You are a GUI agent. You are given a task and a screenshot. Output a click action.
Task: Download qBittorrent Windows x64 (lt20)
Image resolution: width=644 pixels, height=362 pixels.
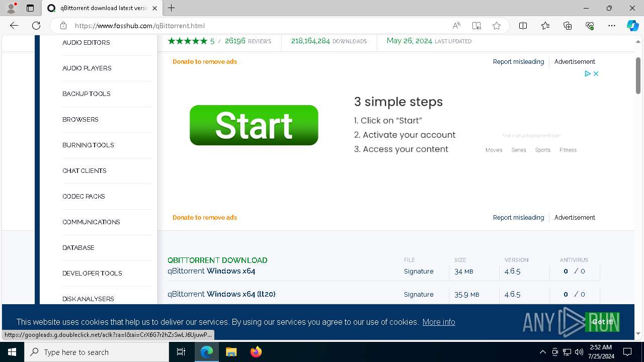point(221,294)
